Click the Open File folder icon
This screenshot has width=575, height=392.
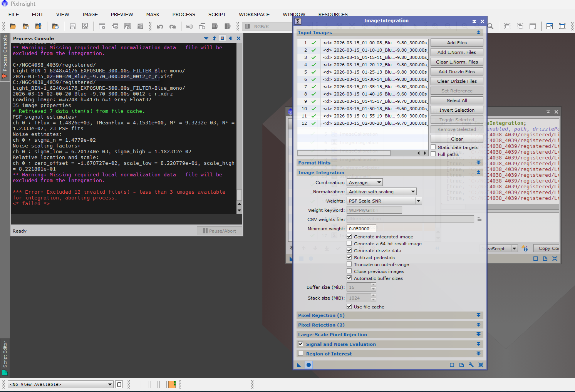pos(13,27)
